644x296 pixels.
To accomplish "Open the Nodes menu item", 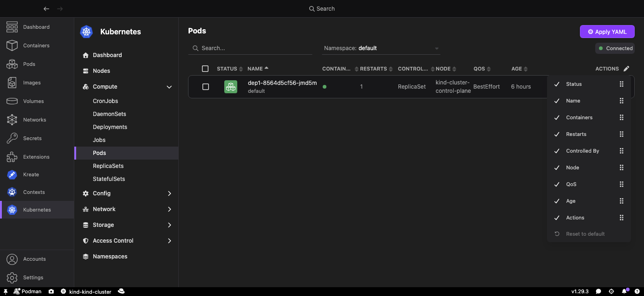I will coord(126,71).
